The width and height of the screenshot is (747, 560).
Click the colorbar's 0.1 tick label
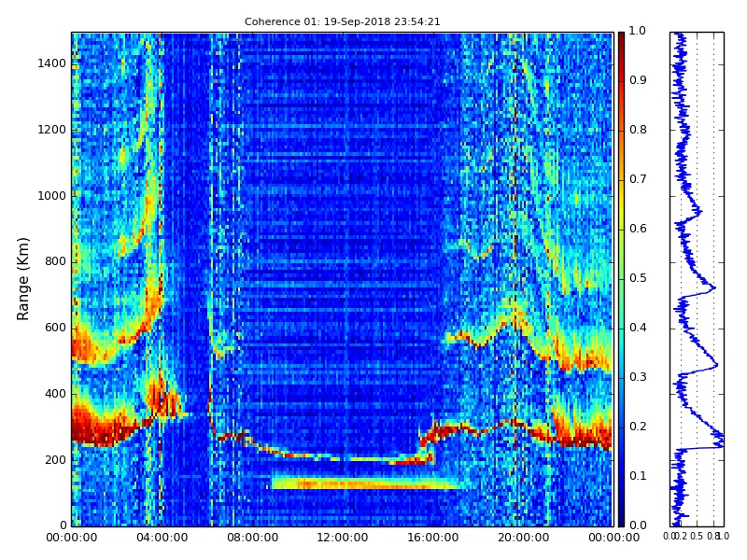(x=638, y=476)
